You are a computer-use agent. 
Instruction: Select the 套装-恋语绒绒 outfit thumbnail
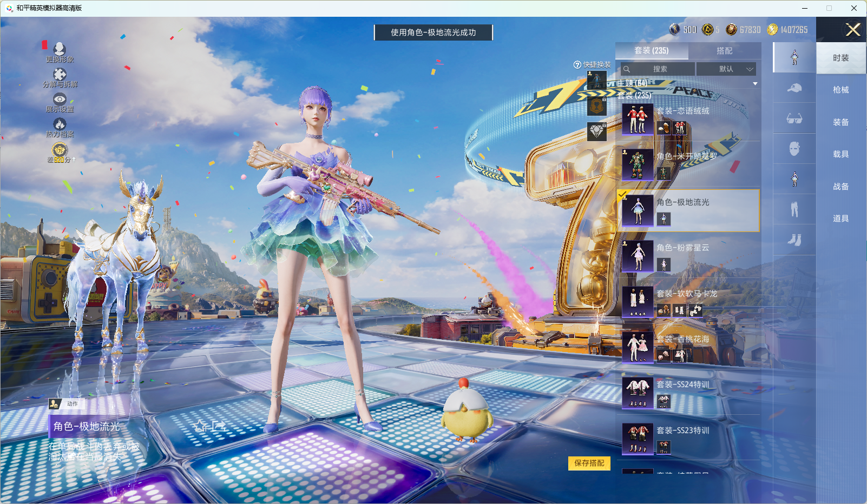pos(638,119)
